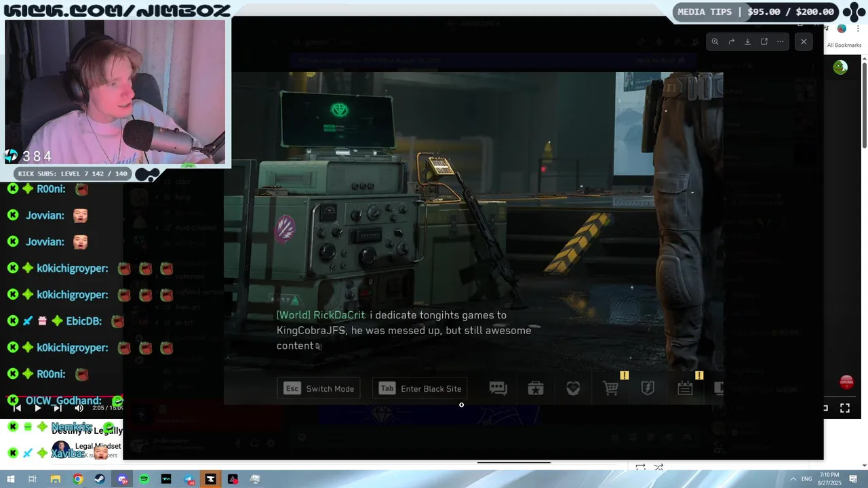Select the Enter Black Site button
This screenshot has width=868, height=488.
[420, 388]
